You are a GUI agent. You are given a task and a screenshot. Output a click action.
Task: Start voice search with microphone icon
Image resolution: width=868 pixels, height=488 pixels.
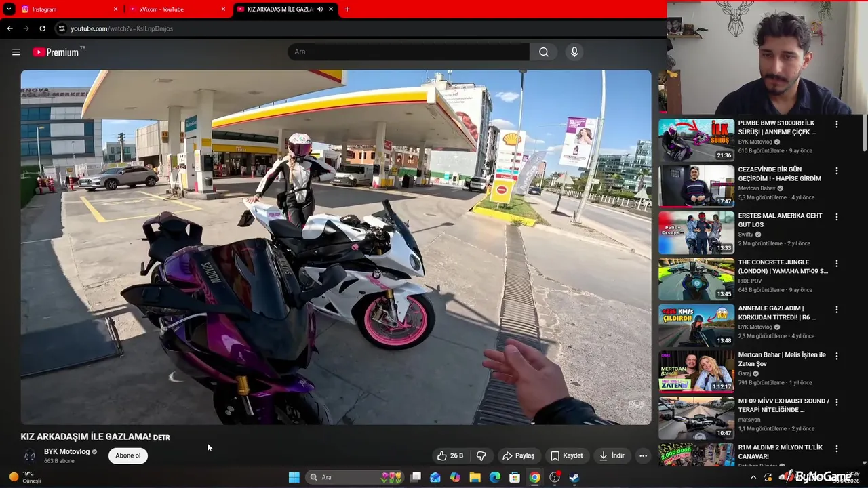574,52
